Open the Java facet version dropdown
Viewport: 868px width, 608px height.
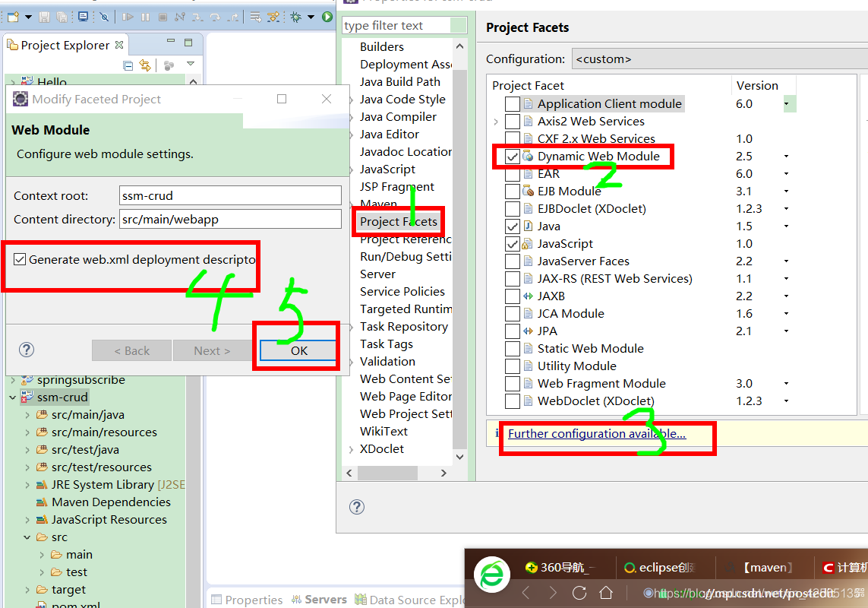point(786,226)
